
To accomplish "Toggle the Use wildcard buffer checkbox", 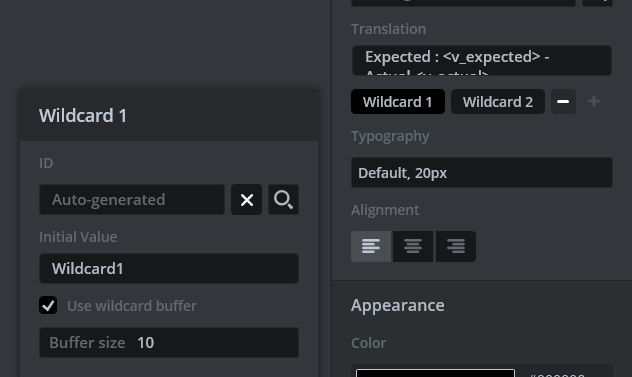I will tap(48, 305).
